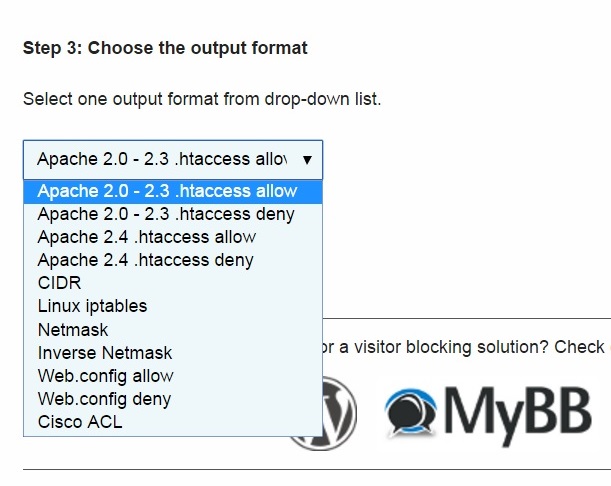Choose Web.config deny option
611x486 pixels.
[x=104, y=399]
